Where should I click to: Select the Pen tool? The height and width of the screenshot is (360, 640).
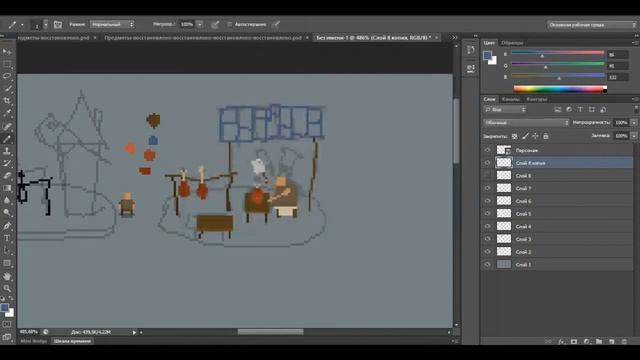[x=7, y=226]
